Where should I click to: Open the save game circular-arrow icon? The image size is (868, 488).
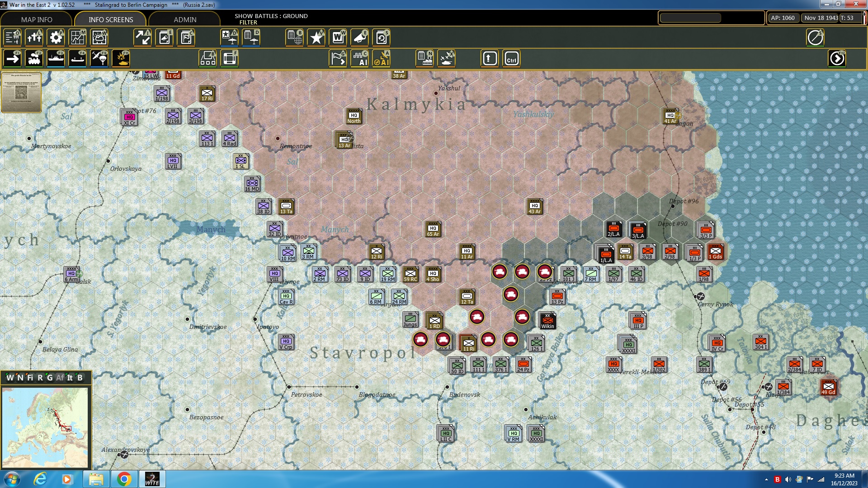[x=382, y=38]
